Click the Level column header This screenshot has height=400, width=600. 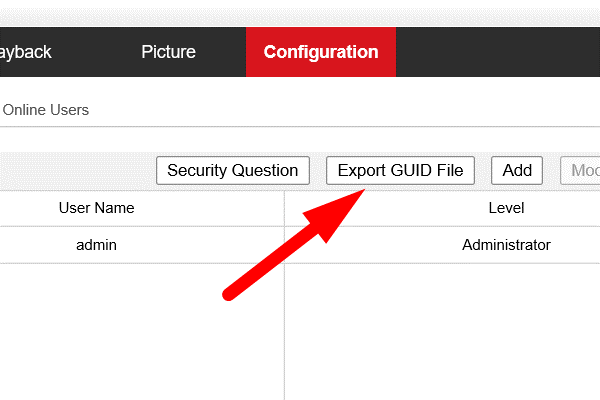[x=506, y=208]
